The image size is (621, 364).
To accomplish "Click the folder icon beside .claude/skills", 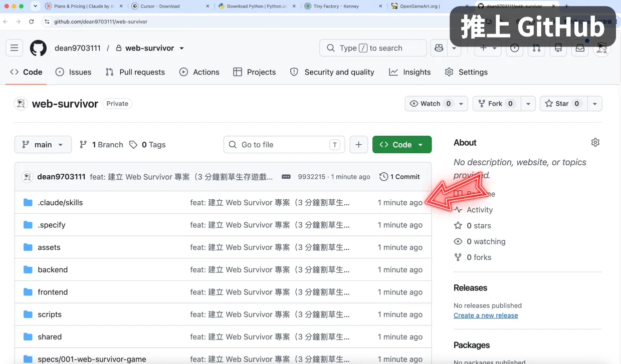I will tap(28, 202).
